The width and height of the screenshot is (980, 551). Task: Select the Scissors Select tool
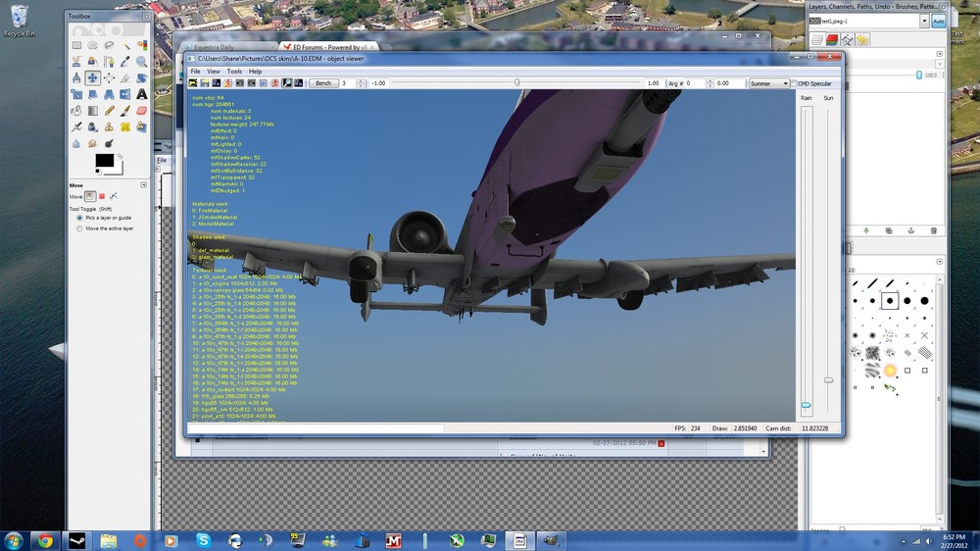76,62
